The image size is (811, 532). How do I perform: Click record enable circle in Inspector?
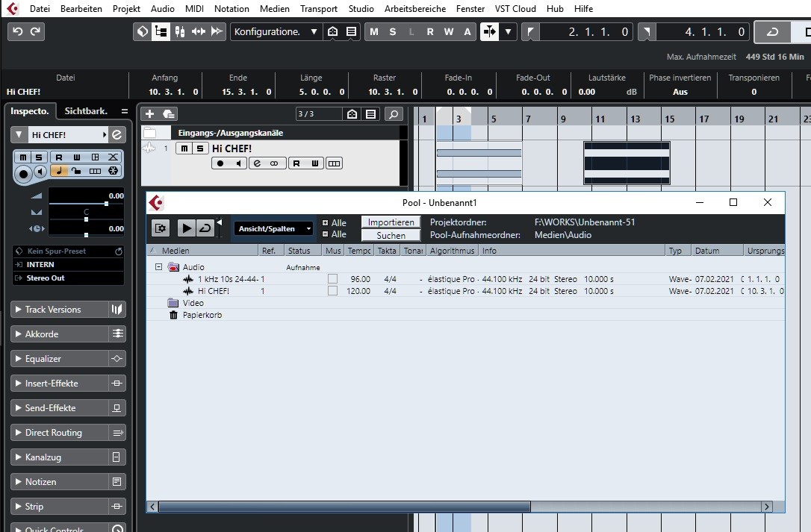click(23, 174)
